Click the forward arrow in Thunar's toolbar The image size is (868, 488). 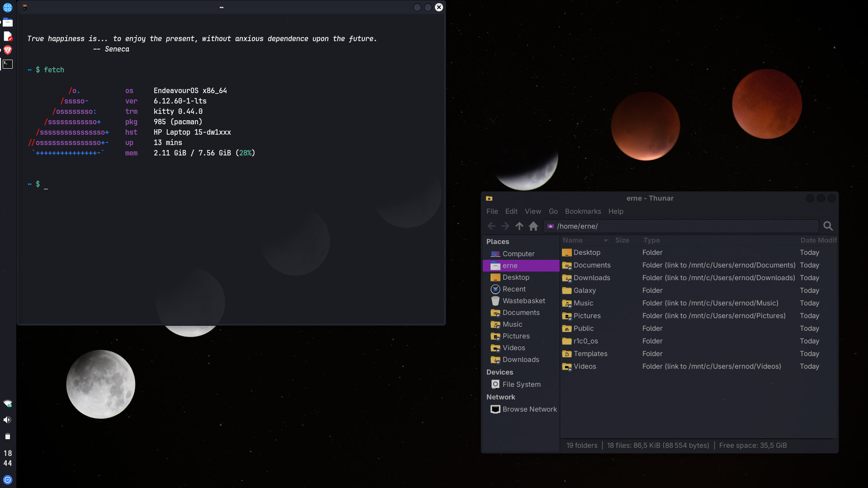point(505,226)
